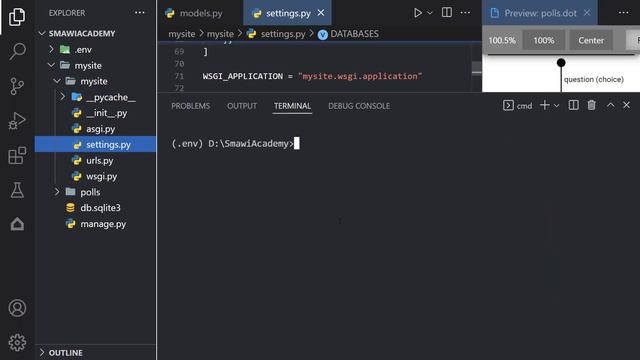The height and width of the screenshot is (360, 640).
Task: Click the WSGI_APPLICATION code line
Action: click(312, 76)
